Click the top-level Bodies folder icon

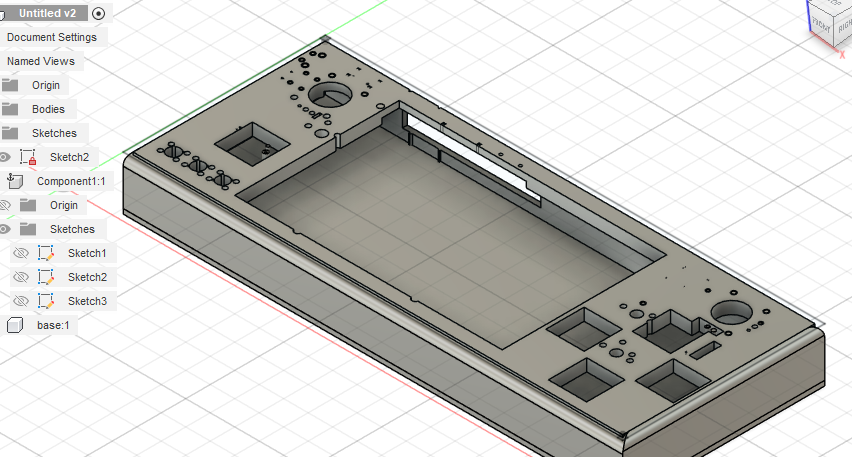10,109
